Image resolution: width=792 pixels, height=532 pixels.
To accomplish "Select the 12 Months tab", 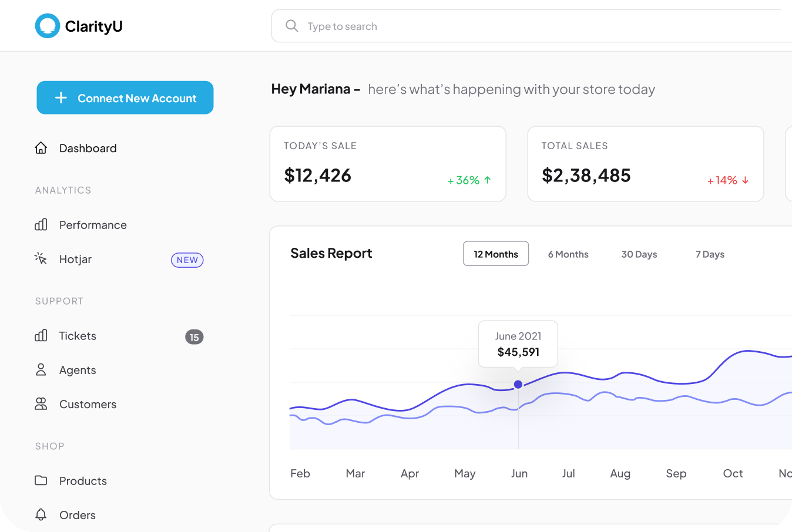I will coord(496,254).
